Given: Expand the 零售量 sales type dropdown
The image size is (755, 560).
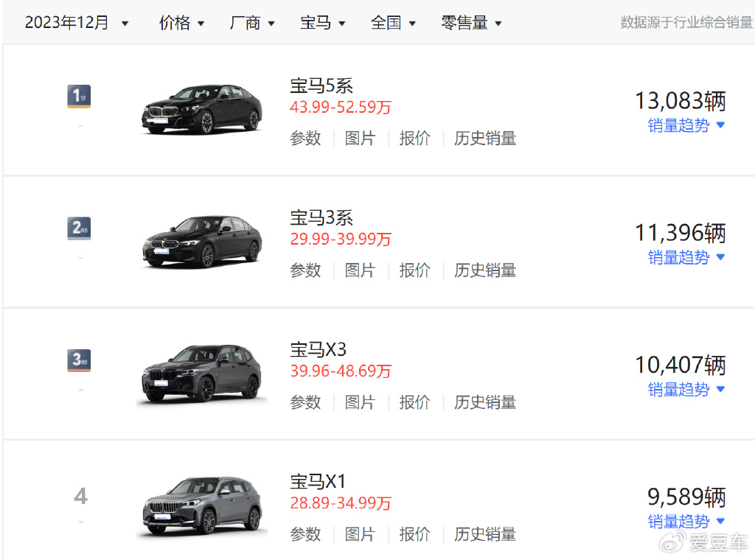Looking at the screenshot, I should click(x=472, y=23).
